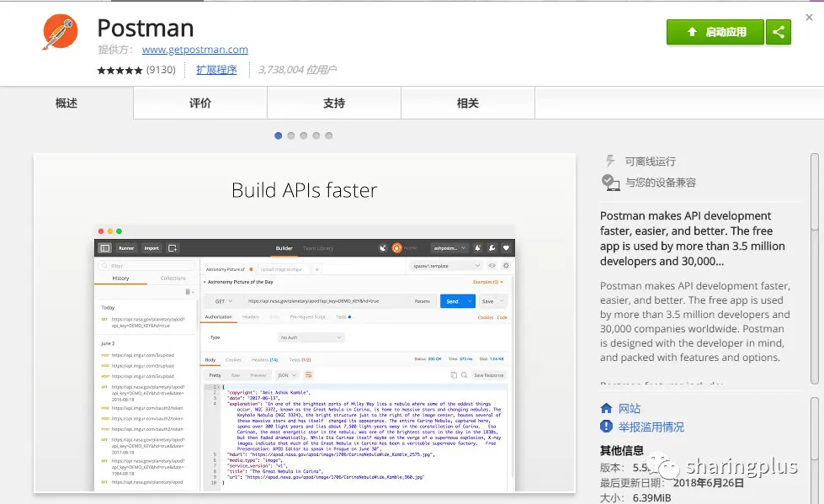This screenshot has height=504, width=824.
Task: Click the description panel scrollbar
Action: click(x=815, y=192)
